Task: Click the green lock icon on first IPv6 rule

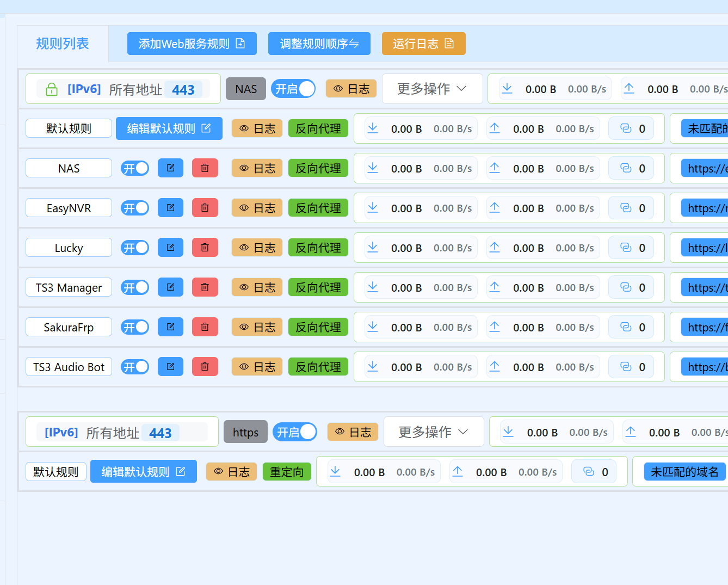Action: (52, 89)
